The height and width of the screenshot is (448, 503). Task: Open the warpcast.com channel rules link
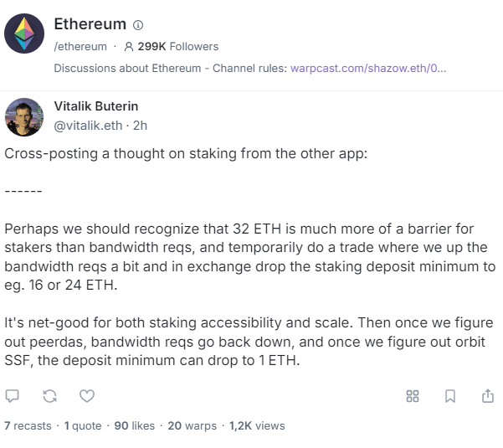[368, 68]
